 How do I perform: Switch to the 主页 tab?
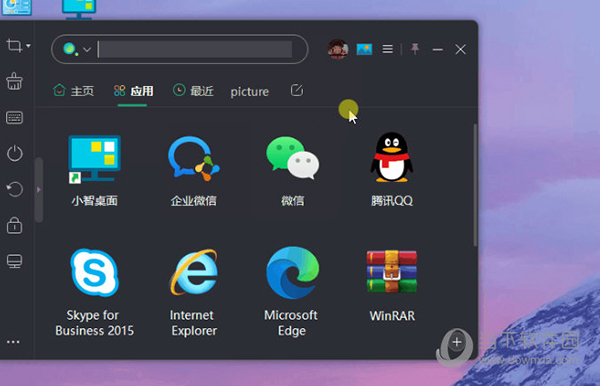pyautogui.click(x=73, y=91)
